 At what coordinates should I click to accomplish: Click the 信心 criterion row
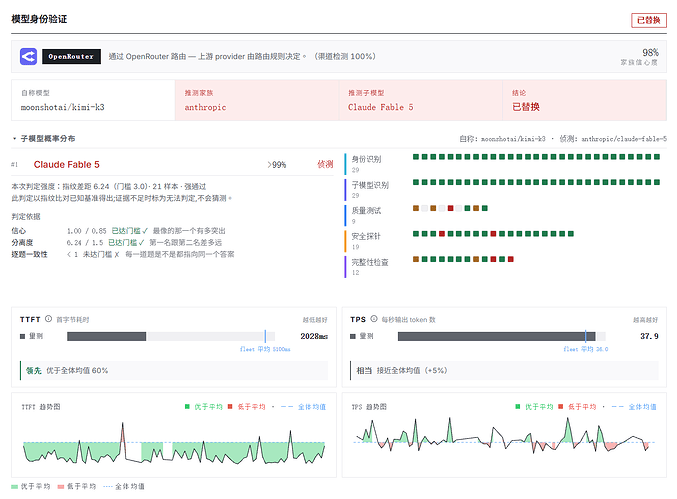tap(119, 231)
